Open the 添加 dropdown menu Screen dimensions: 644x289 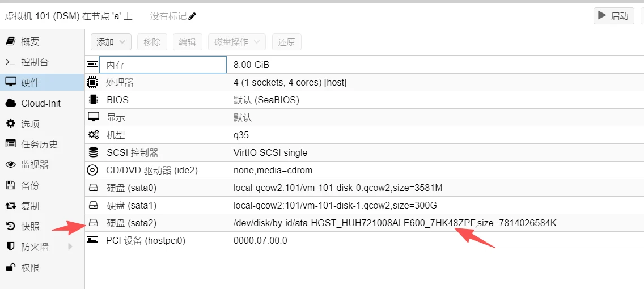point(111,42)
